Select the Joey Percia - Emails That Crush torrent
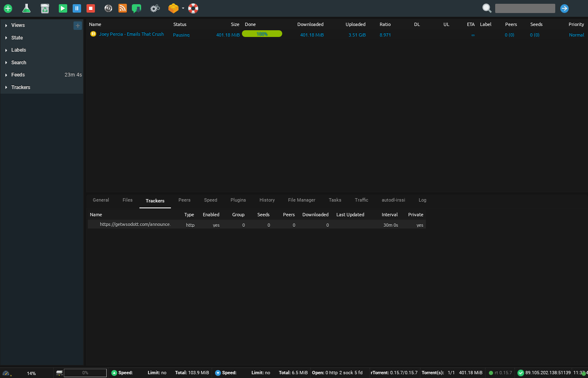 click(131, 34)
